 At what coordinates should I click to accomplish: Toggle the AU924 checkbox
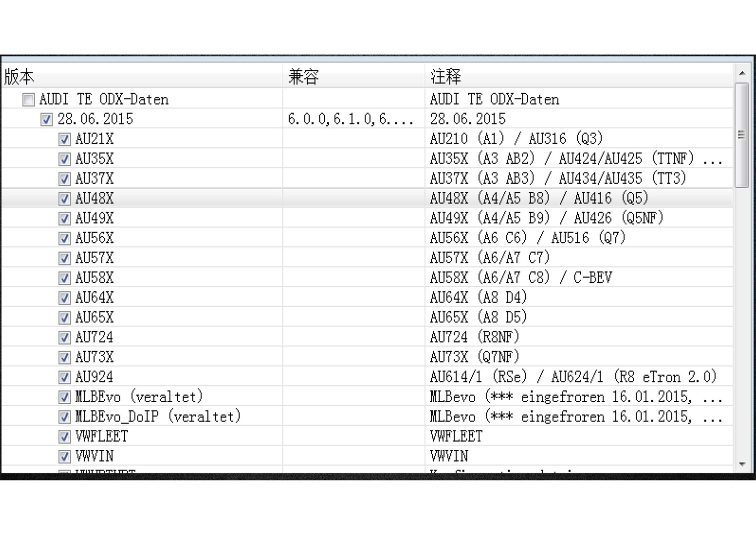pos(64,377)
